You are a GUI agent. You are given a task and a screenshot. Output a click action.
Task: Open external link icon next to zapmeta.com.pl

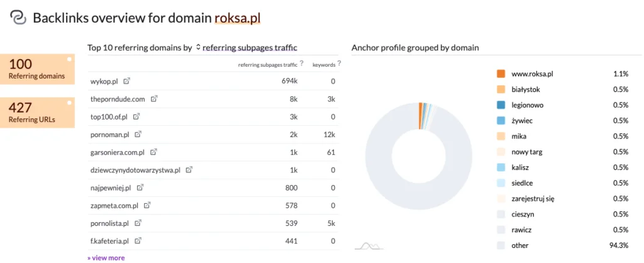[x=147, y=205]
